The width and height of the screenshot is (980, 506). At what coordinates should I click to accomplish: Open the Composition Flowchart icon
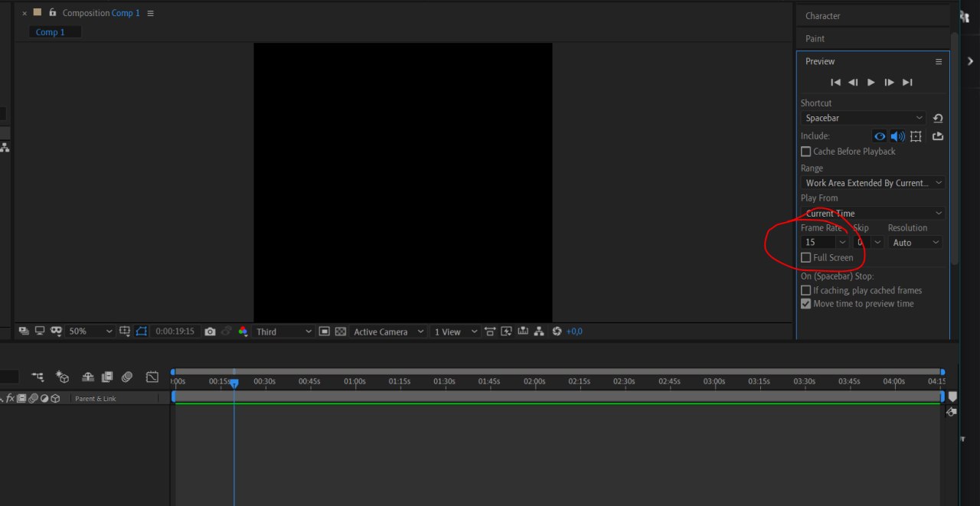539,331
